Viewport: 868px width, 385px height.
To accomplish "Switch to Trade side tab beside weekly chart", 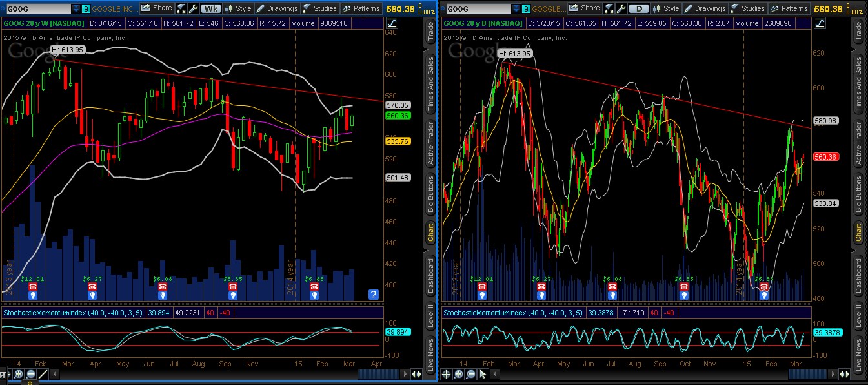I will coord(430,32).
